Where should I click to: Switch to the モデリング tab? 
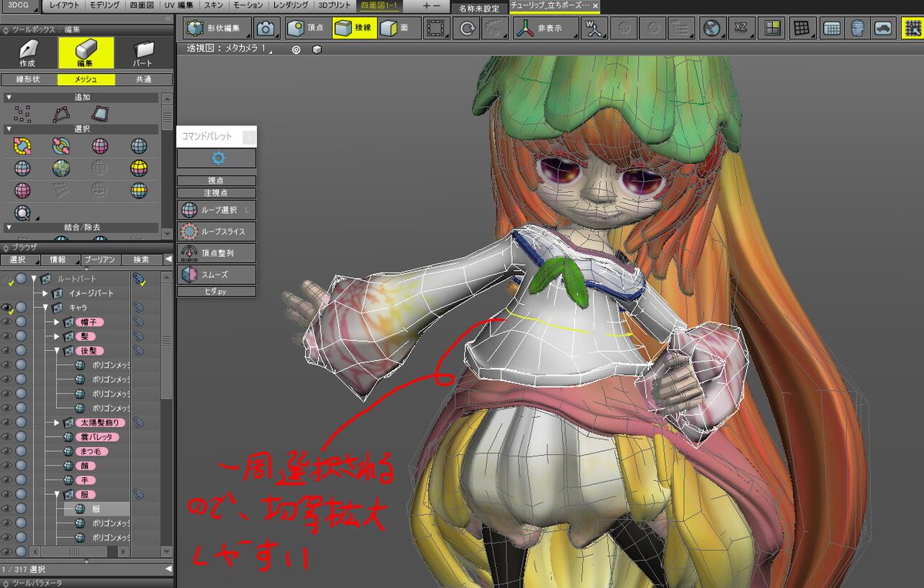(x=104, y=5)
